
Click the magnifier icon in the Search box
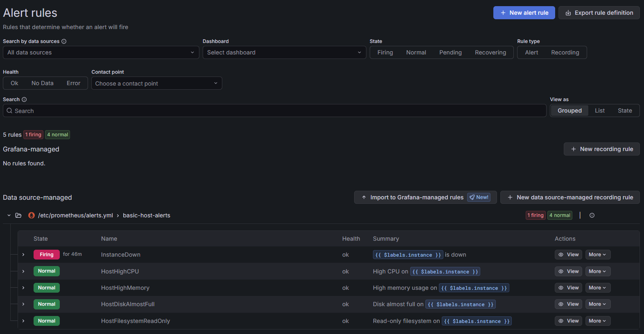pos(9,111)
